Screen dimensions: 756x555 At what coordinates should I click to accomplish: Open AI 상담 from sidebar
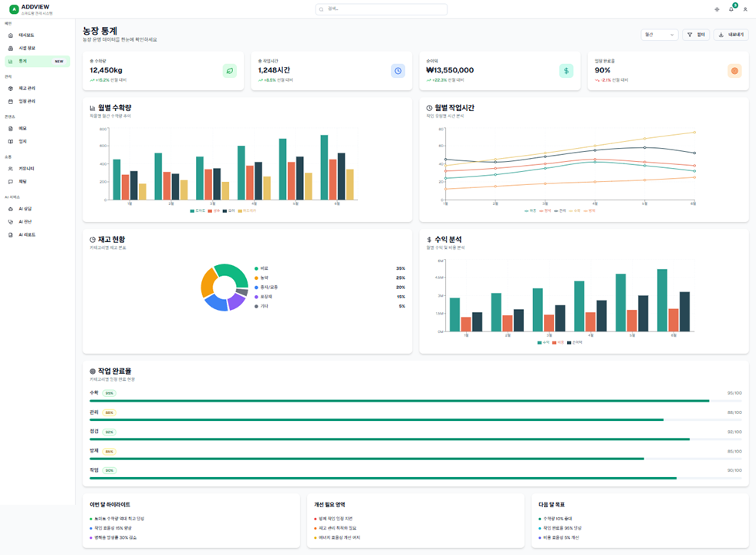pyautogui.click(x=25, y=209)
